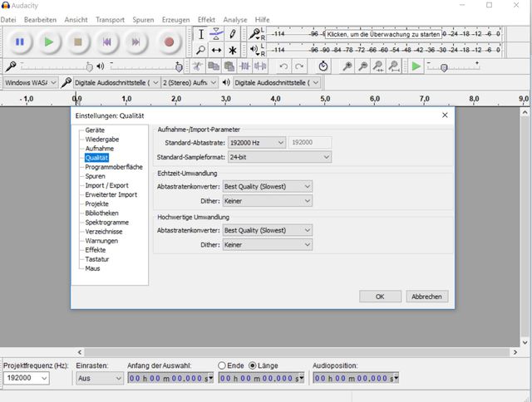Open Echtzeit Abtastratenkonverter dropdown
The width and height of the screenshot is (532, 402).
coord(268,186)
